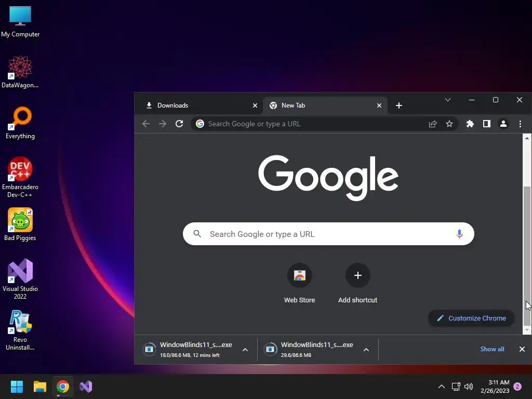Open Chrome profile avatar

coord(503,124)
